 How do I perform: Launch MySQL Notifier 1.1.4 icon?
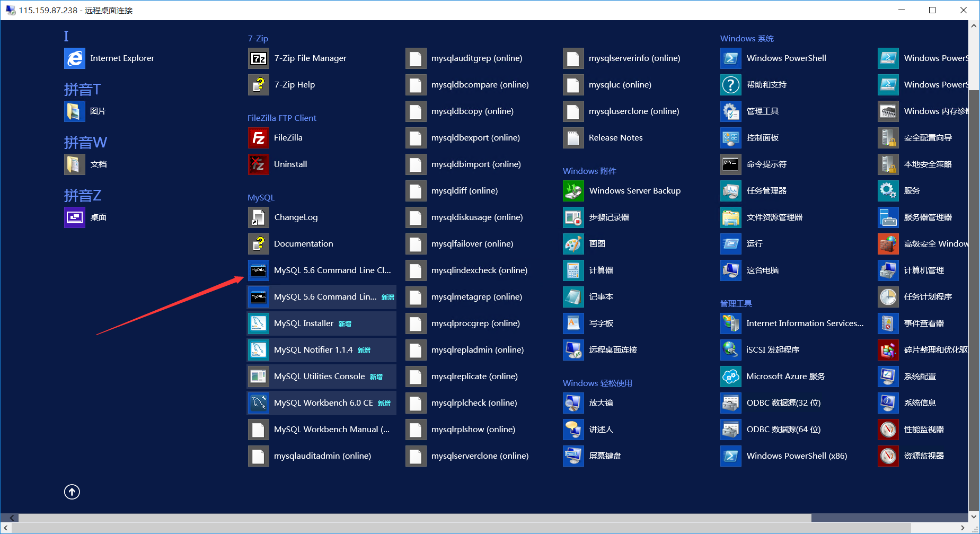point(259,350)
